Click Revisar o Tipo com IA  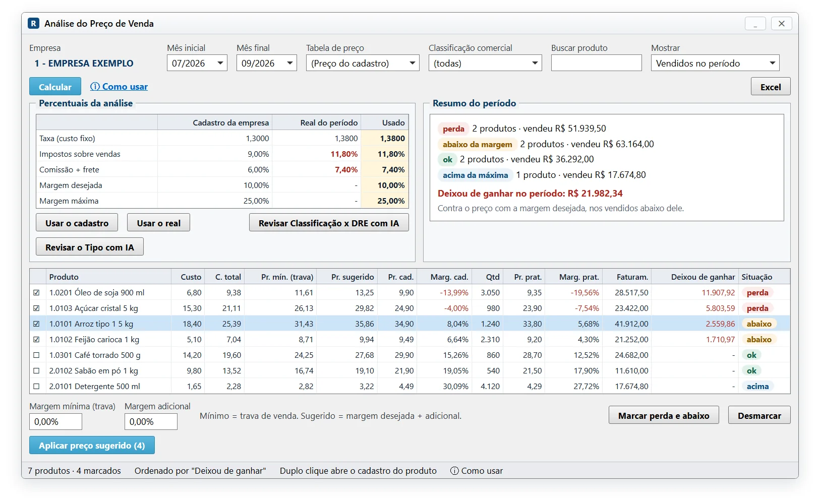90,247
